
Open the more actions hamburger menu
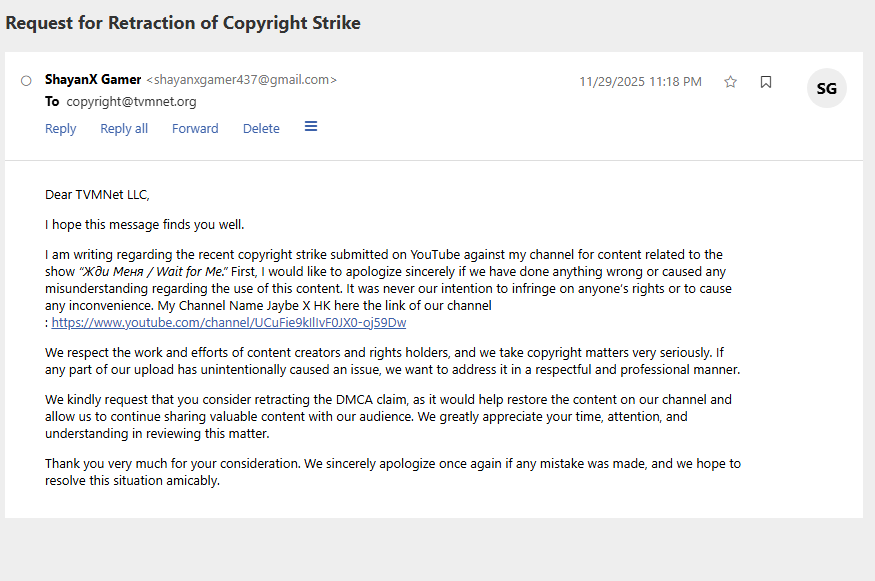(x=311, y=127)
